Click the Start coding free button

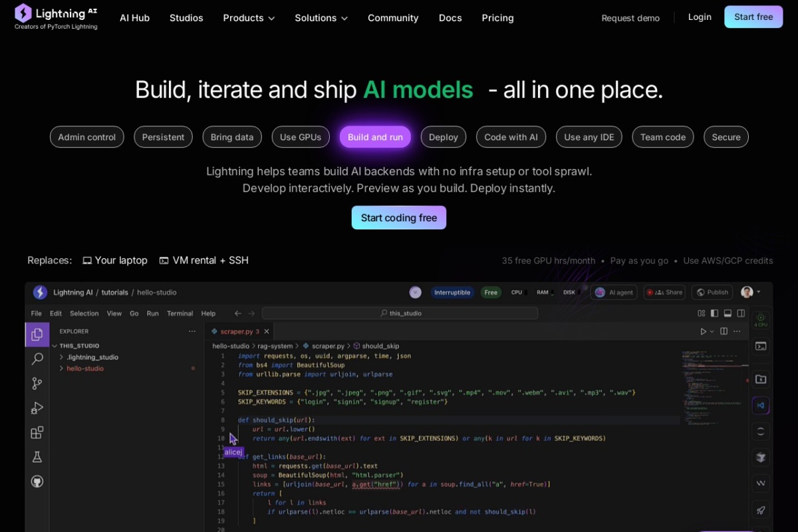[398, 217]
